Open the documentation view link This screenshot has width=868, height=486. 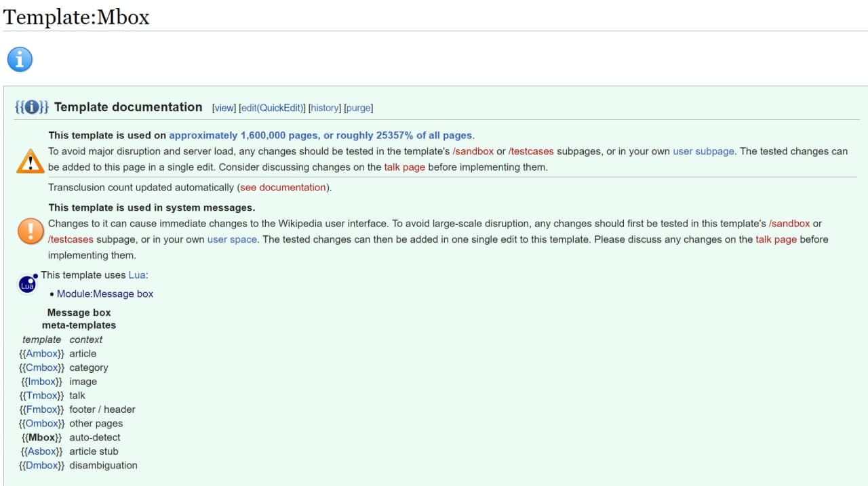[224, 108]
